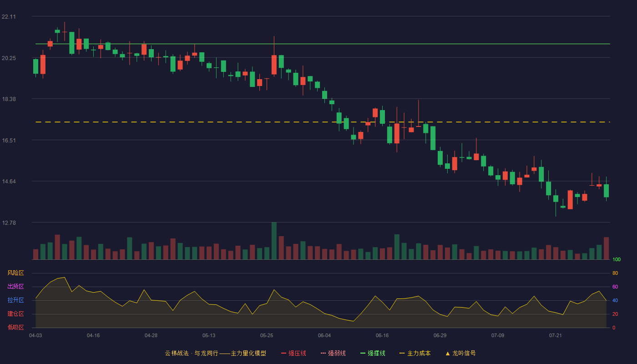Select the tallest volume bar near 05-25
Screen dimensions: 637x364
(x=274, y=241)
